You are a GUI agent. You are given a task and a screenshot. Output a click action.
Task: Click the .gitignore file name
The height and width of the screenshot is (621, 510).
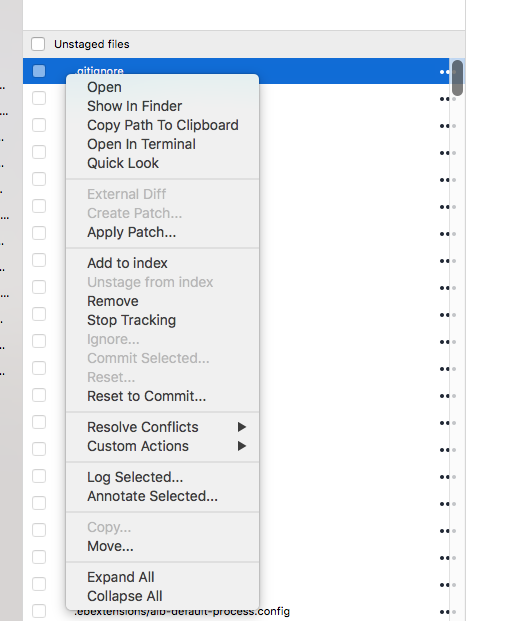click(99, 71)
